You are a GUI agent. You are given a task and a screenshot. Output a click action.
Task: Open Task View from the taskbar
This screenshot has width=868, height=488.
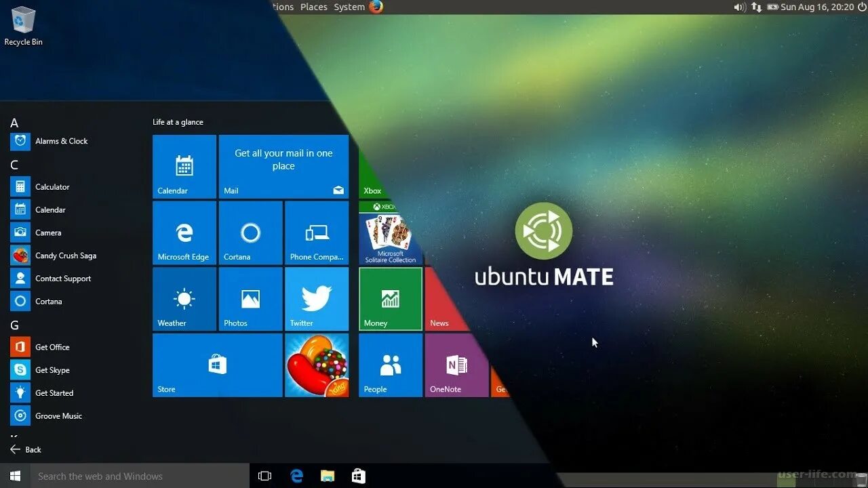point(265,476)
